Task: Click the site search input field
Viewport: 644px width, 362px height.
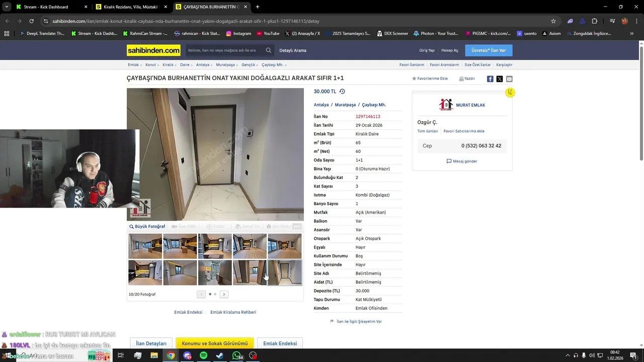Action: pos(225,50)
